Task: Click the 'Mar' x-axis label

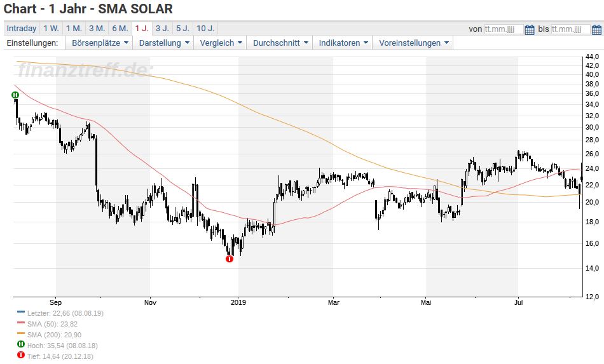Action: pyautogui.click(x=334, y=302)
